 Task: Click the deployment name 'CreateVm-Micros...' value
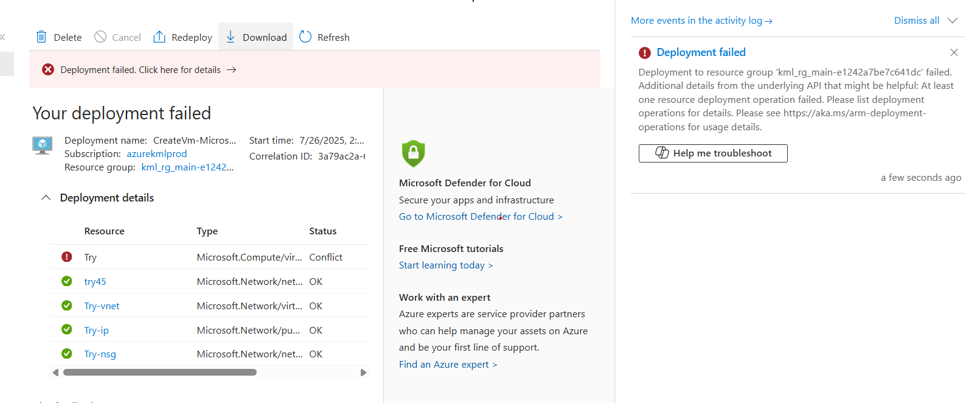tap(195, 141)
